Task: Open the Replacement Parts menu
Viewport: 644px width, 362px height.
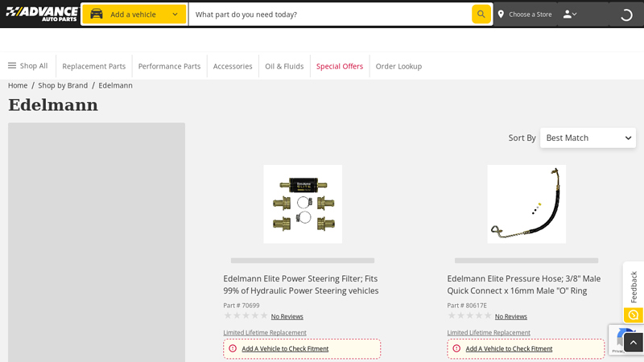Action: click(x=94, y=66)
